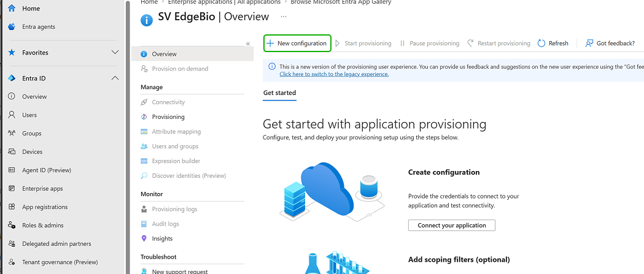Click Start provisioning in the toolbar
644x274 pixels.
[363, 43]
